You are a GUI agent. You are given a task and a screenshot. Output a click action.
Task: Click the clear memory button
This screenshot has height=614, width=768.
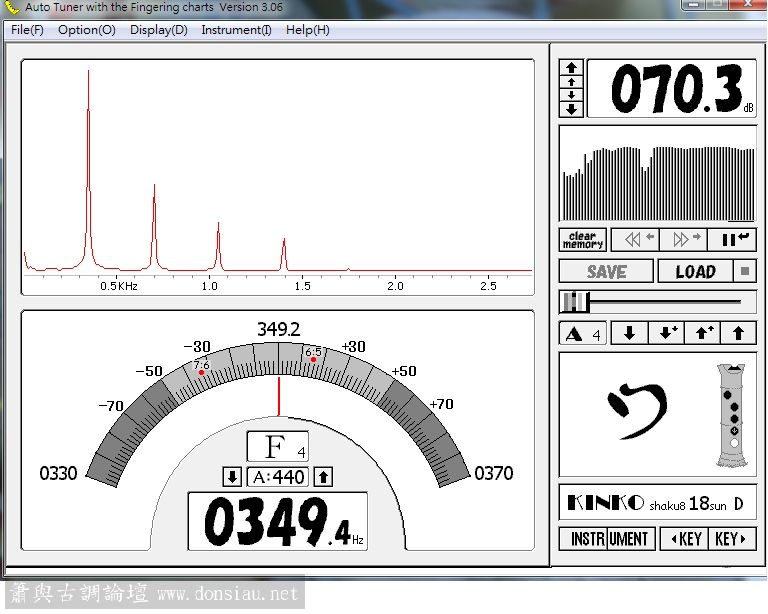tap(583, 240)
